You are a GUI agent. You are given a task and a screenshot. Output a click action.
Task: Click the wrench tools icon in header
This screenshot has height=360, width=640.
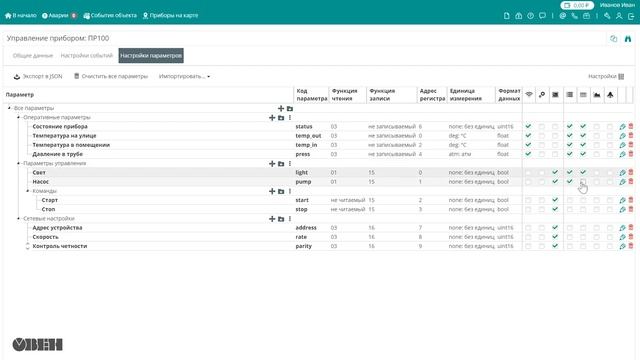607,16
